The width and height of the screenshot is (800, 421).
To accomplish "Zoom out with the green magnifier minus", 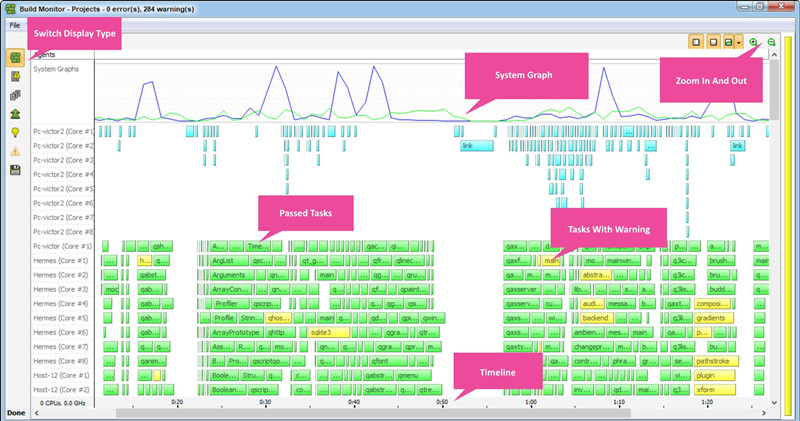I will tap(772, 43).
